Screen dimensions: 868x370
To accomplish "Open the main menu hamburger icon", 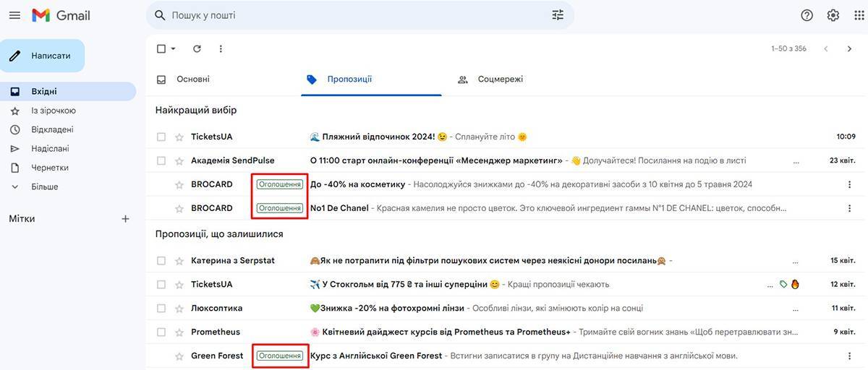I will pos(14,15).
